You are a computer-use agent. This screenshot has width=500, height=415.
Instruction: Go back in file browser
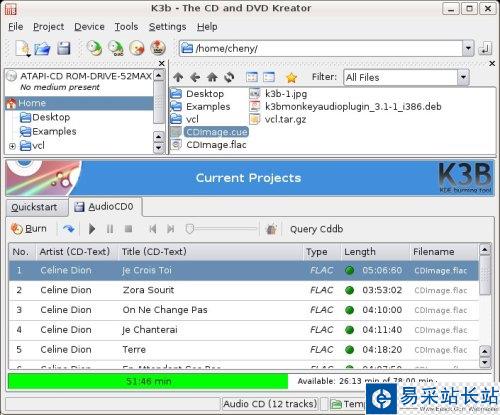click(195, 77)
